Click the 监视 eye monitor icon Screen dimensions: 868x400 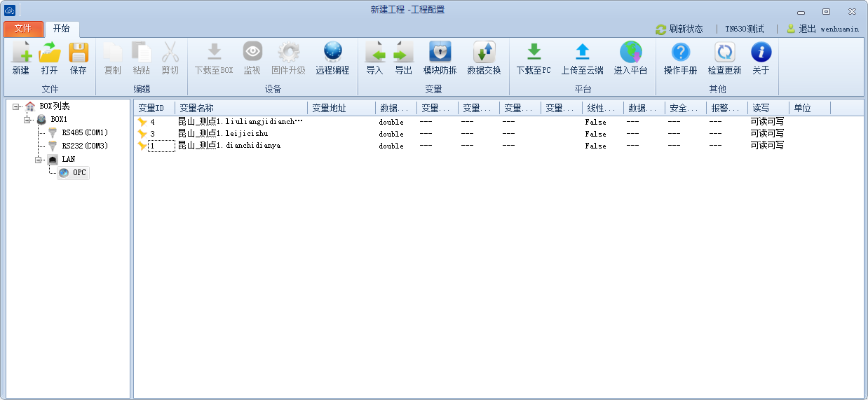252,52
